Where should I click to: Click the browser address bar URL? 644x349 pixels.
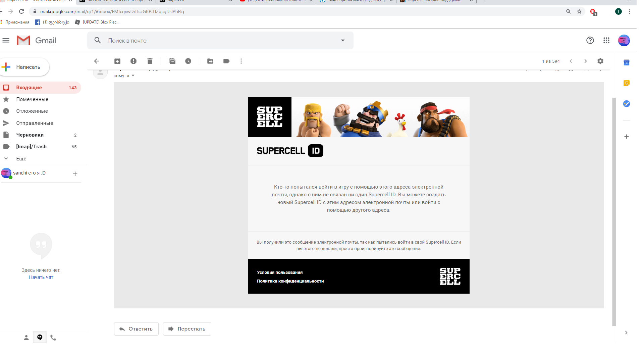[x=112, y=11]
